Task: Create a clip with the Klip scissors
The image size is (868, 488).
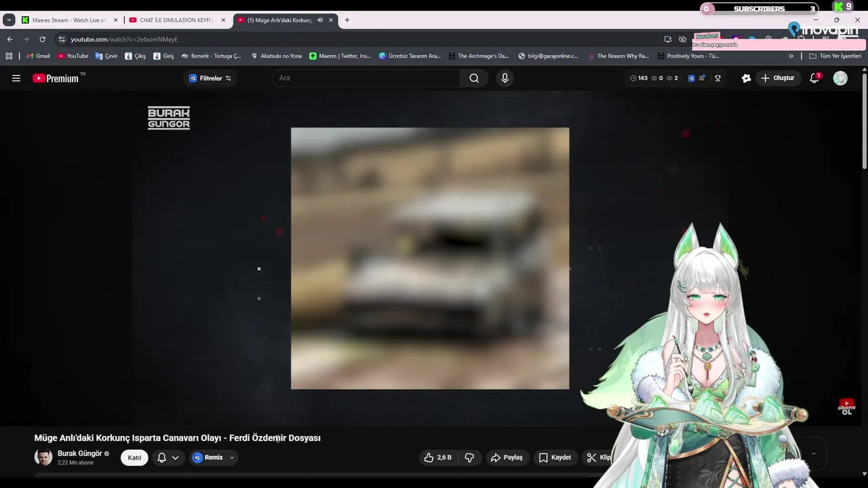Action: 598,457
